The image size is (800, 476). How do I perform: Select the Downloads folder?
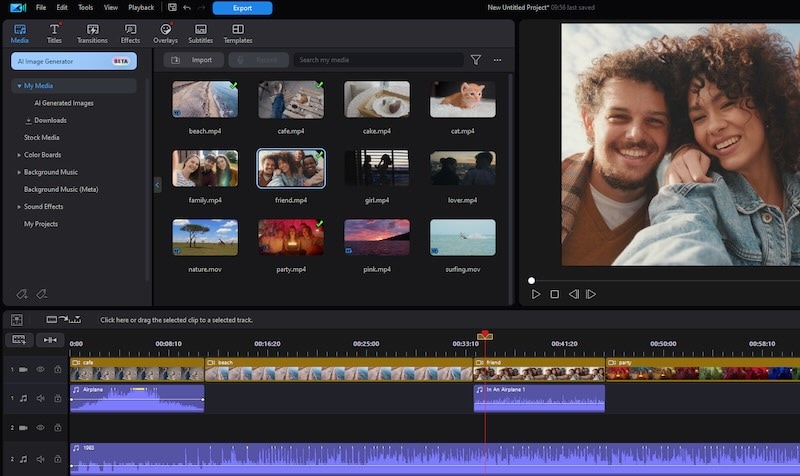click(50, 120)
